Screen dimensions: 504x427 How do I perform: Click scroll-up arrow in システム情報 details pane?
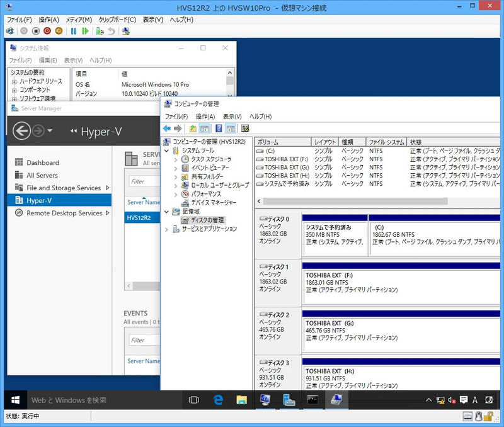(230, 73)
